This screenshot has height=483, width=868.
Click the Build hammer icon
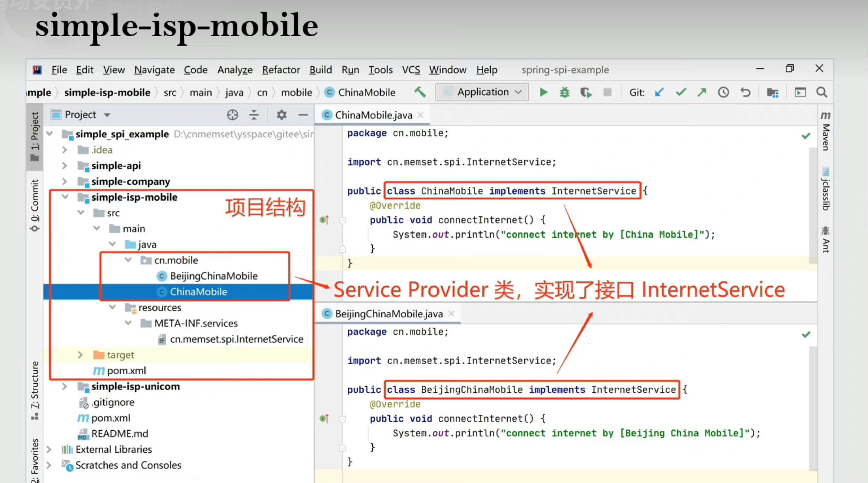coord(420,92)
